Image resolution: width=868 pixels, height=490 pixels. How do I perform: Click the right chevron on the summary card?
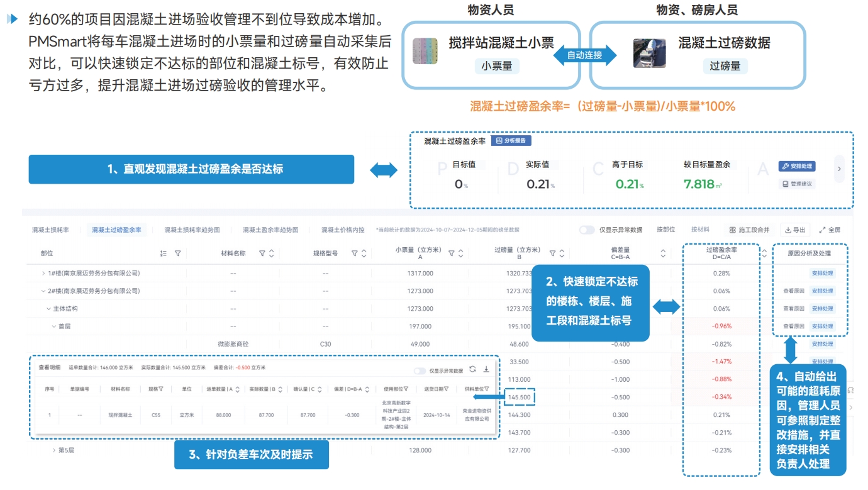tap(839, 169)
